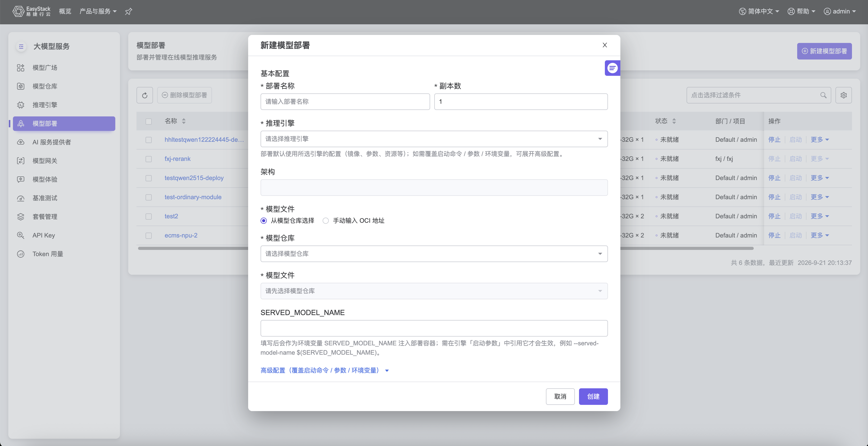Click 停止 for the ecms-npu-2 row
This screenshot has width=868, height=446.
tap(774, 236)
